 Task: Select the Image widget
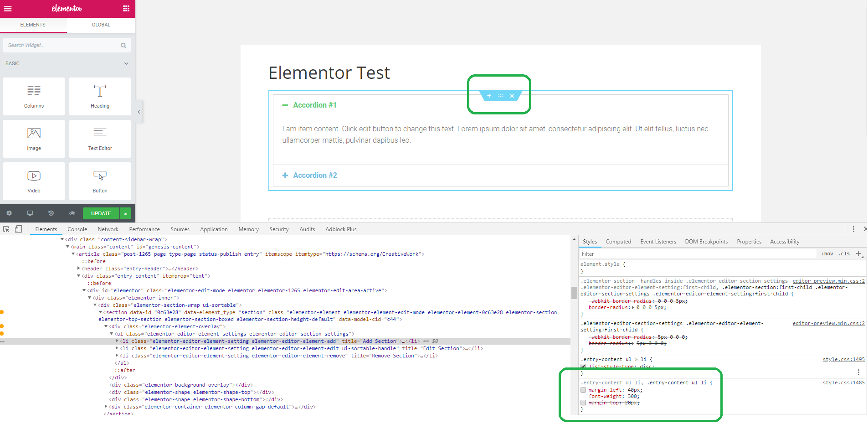(x=34, y=139)
